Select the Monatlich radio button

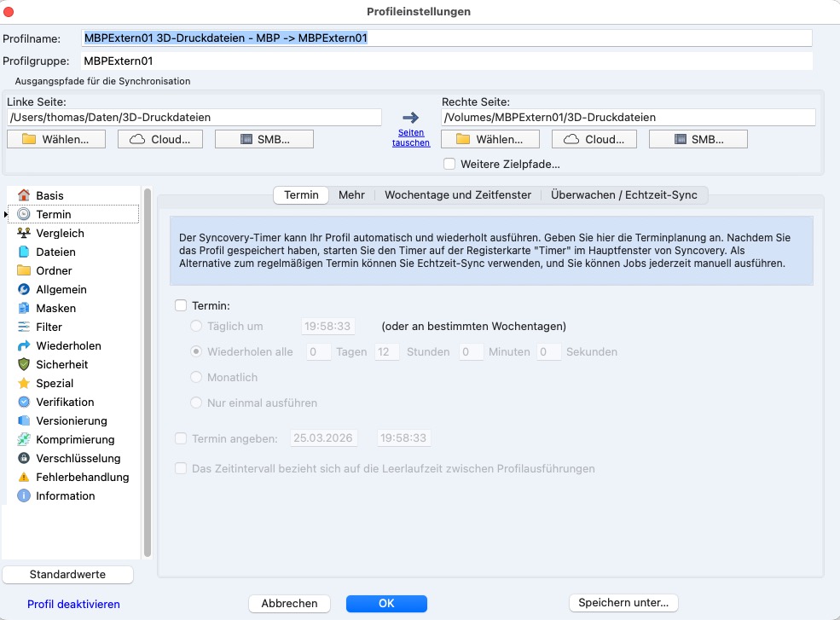coord(197,377)
